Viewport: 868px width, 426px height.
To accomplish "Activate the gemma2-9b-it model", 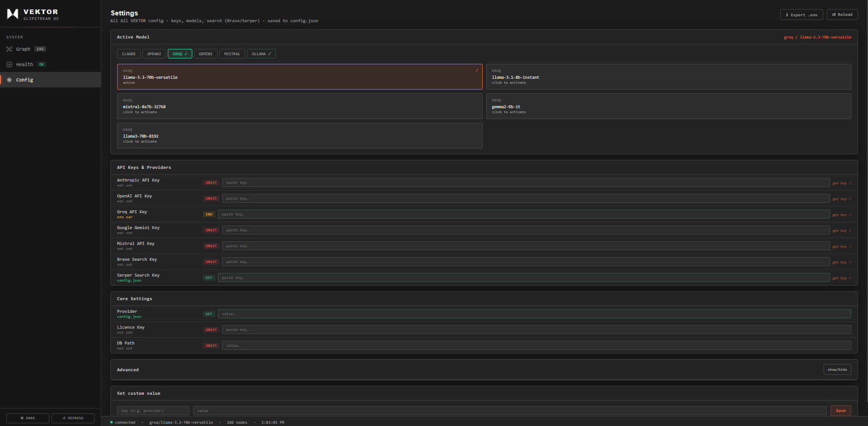I will (x=669, y=106).
